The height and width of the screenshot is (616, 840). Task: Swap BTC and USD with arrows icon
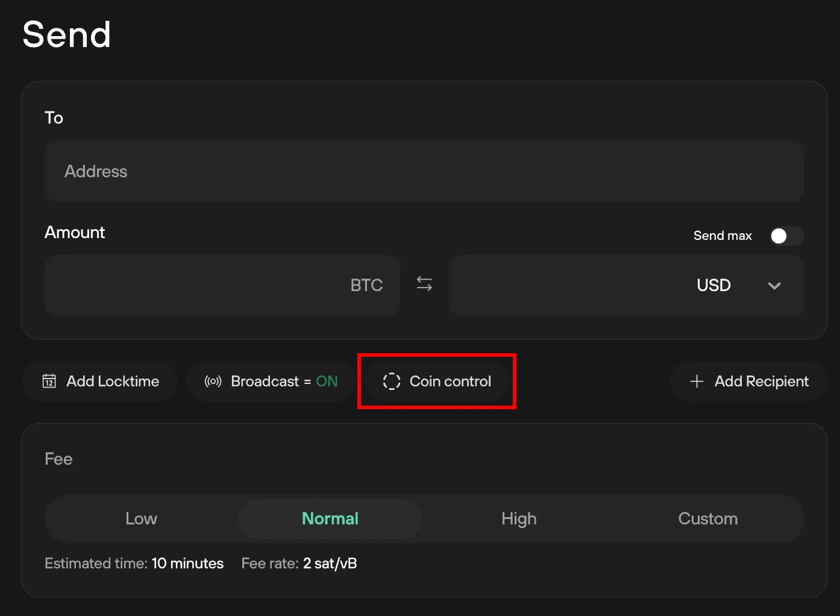(424, 284)
